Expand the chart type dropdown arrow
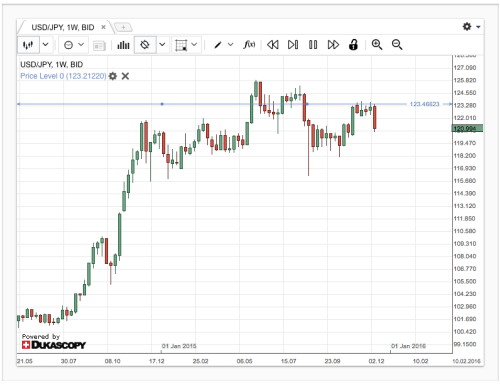 click(46, 45)
